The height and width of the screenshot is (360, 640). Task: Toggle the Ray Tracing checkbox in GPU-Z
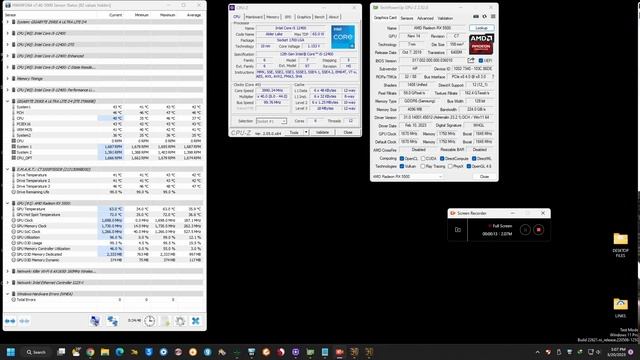pos(423,167)
